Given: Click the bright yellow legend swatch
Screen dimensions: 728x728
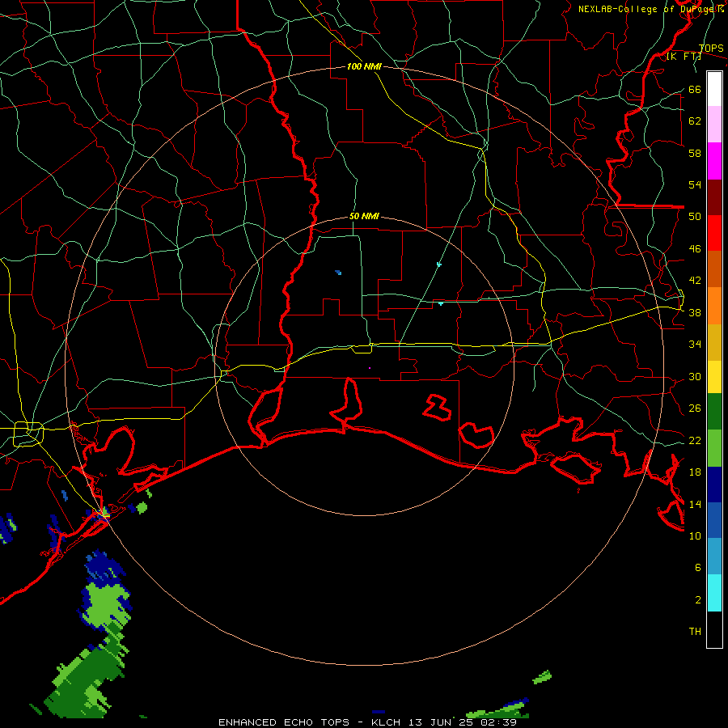Looking at the screenshot, I should coord(714,377).
